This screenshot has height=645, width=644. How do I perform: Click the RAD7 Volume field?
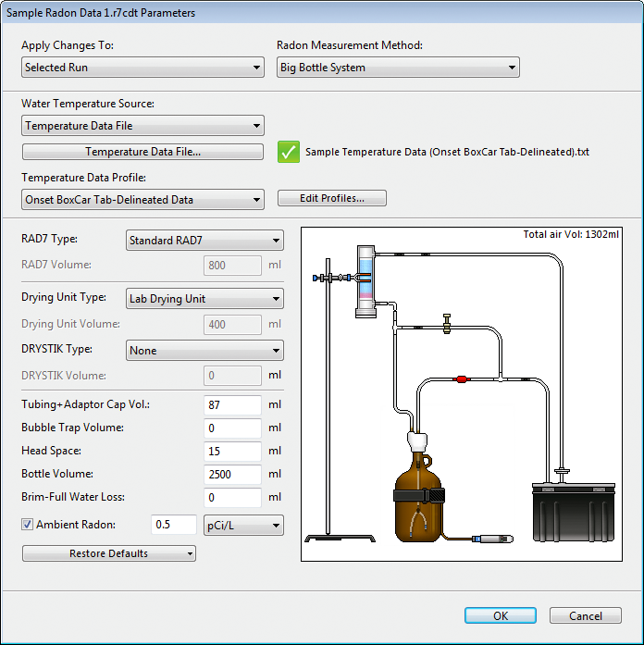[232, 266]
